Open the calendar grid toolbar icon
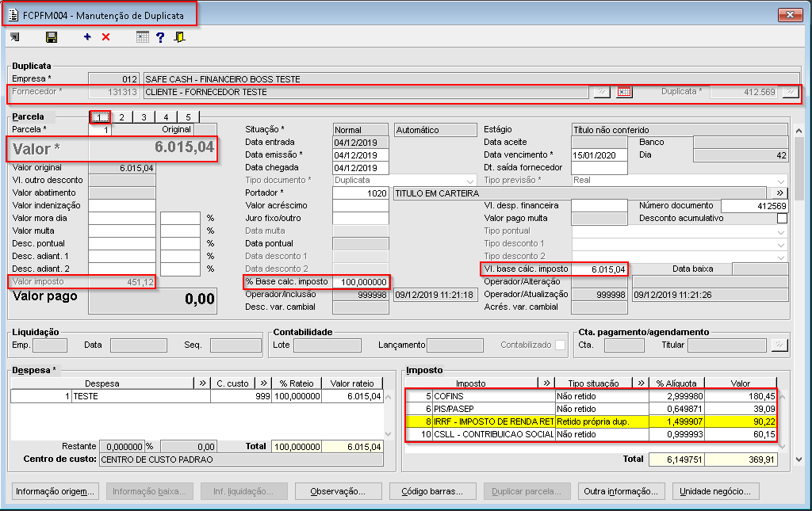Screen dimensions: 812x511 click(143, 36)
